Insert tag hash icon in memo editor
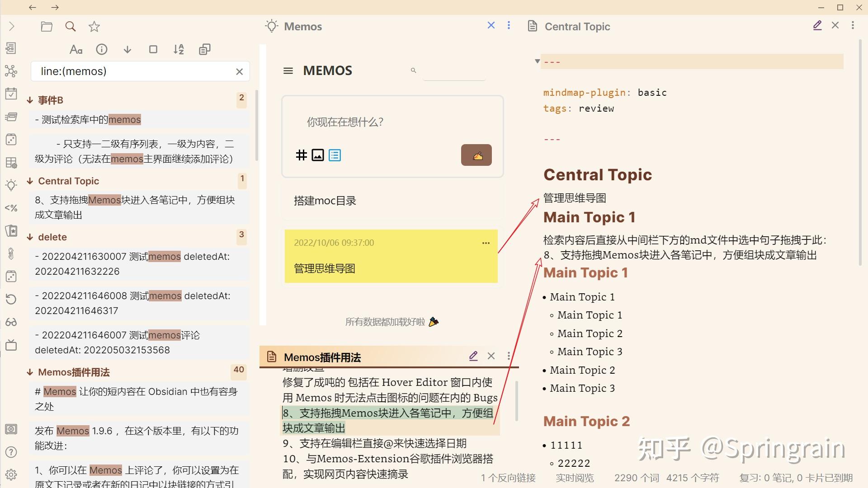868x488 pixels. 301,155
